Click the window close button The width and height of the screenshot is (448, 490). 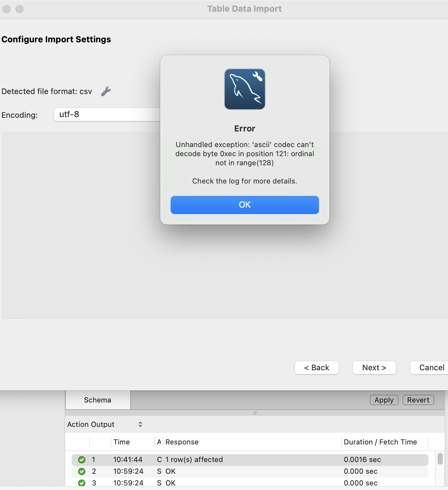7,9
